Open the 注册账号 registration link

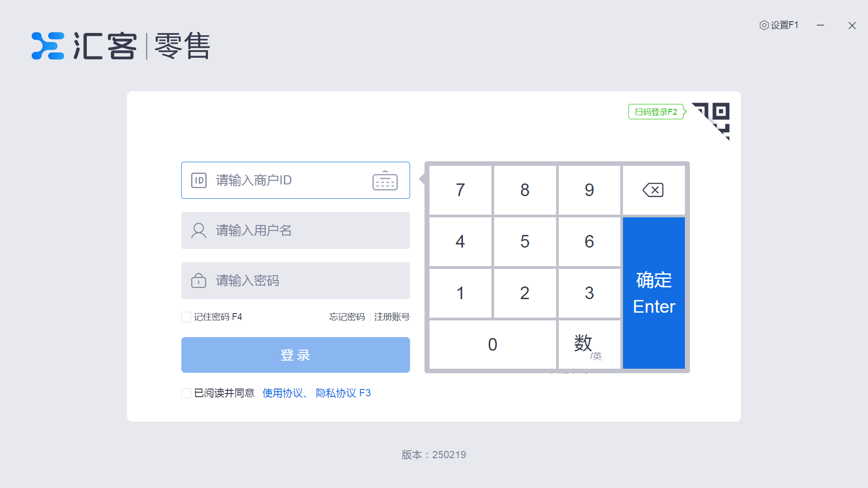[x=392, y=317]
